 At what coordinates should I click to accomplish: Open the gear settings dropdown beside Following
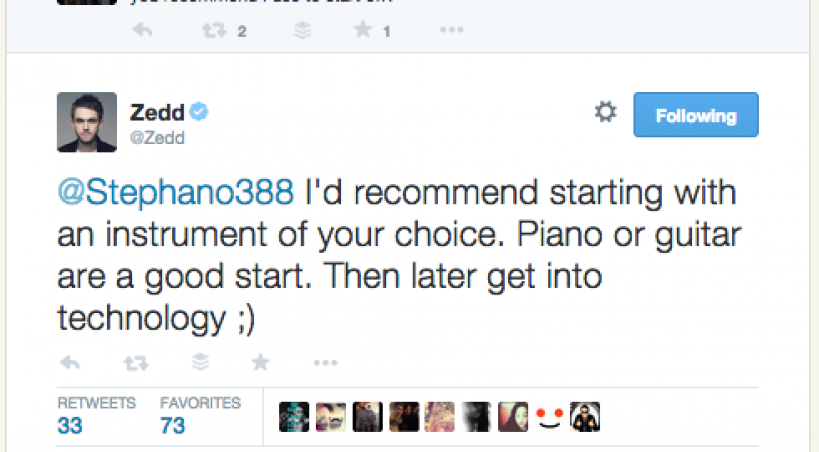click(605, 113)
